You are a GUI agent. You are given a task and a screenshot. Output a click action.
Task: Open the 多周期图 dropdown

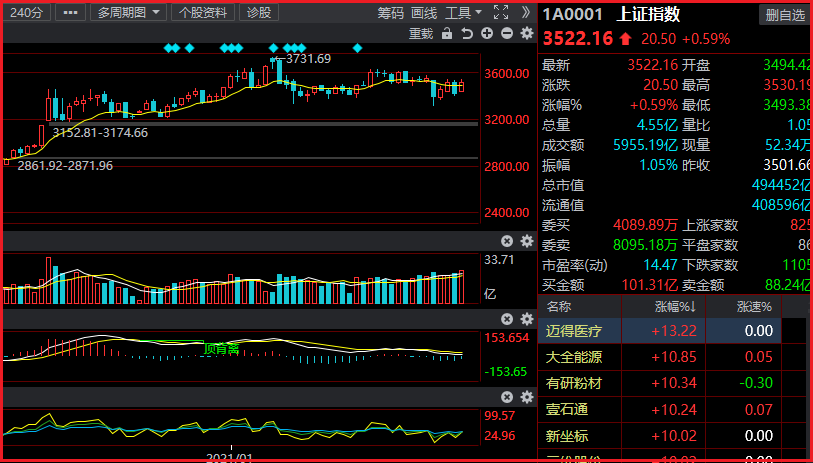(x=129, y=12)
